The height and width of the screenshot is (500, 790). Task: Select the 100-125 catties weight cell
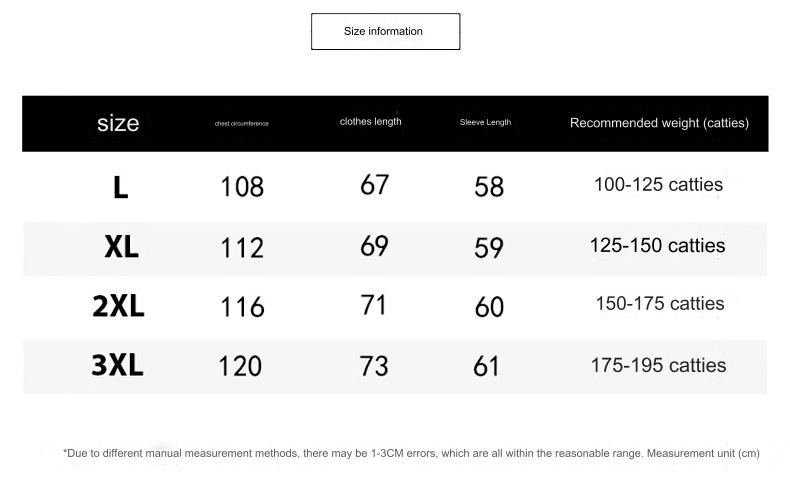(658, 185)
